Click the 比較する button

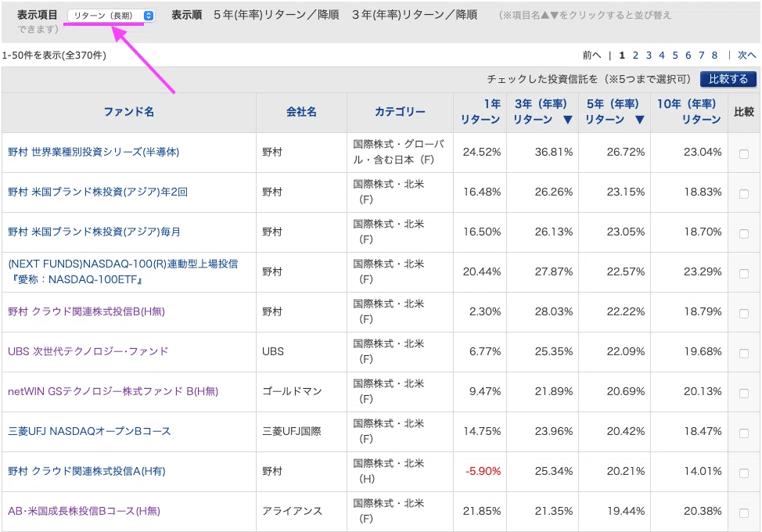(728, 79)
